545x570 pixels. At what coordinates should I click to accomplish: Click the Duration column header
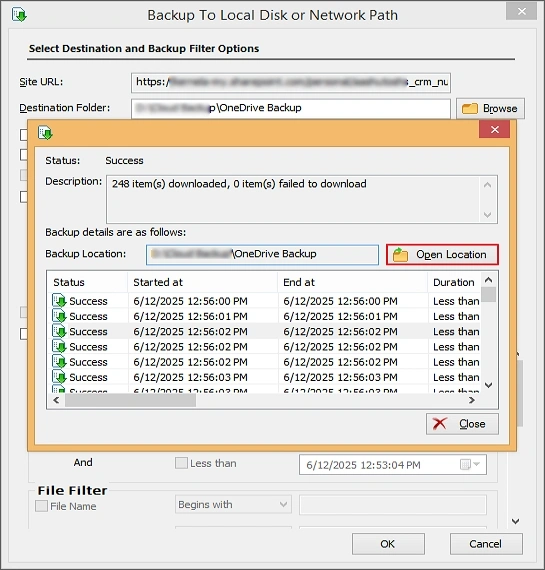click(454, 282)
